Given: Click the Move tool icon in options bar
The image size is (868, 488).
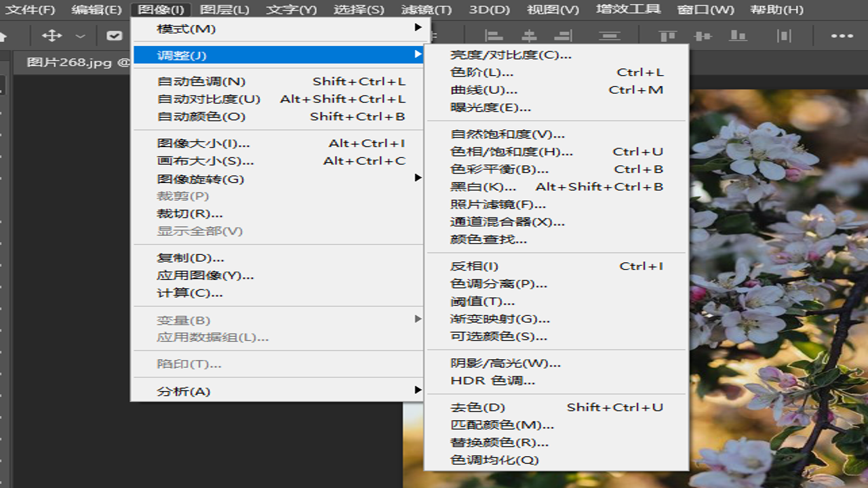Looking at the screenshot, I should pos(52,36).
